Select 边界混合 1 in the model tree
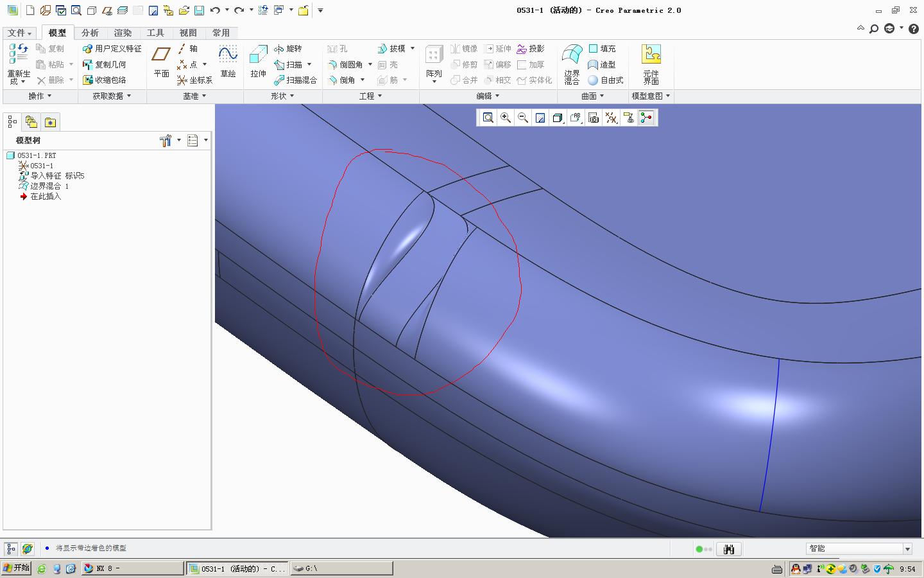This screenshot has width=924, height=578. click(x=44, y=186)
